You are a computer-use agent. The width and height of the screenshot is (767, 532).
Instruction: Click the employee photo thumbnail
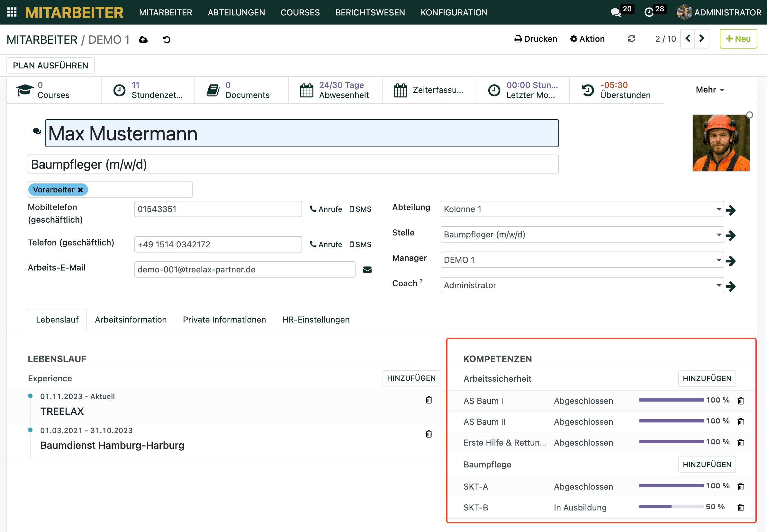pyautogui.click(x=721, y=143)
